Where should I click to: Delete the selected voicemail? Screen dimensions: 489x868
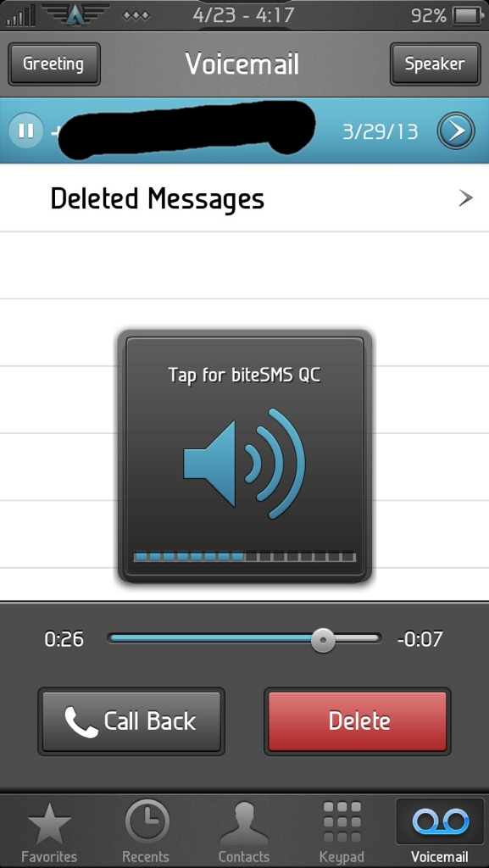[358, 721]
